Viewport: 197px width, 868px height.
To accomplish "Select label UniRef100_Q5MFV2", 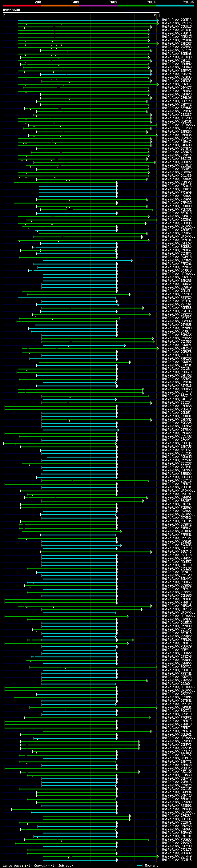I will [x=177, y=182].
